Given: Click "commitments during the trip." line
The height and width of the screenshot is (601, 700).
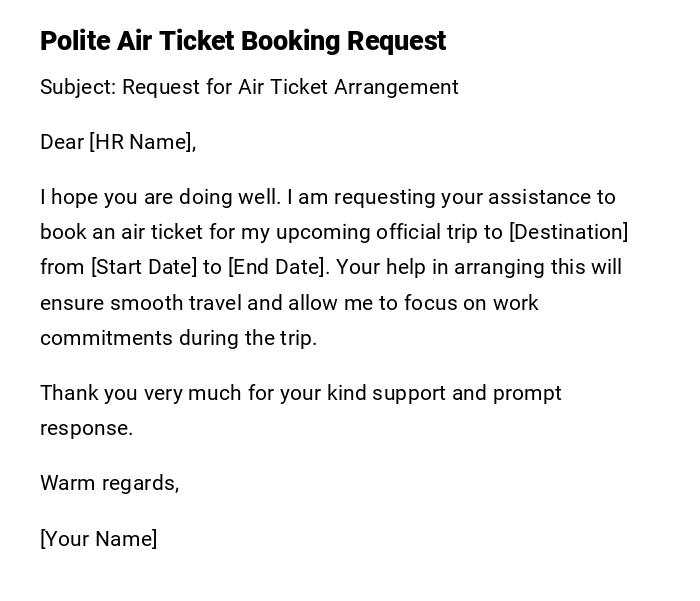Looking at the screenshot, I should [178, 338].
